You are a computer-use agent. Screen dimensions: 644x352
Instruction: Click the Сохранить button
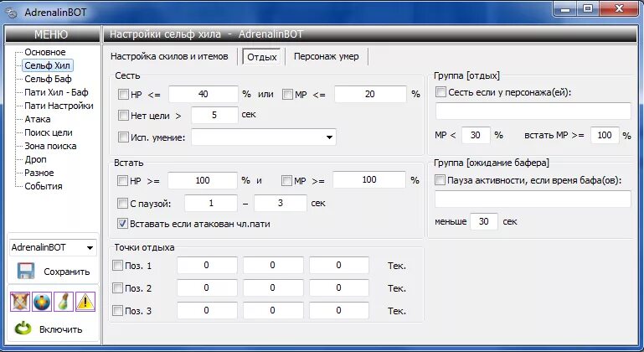pyautogui.click(x=54, y=272)
